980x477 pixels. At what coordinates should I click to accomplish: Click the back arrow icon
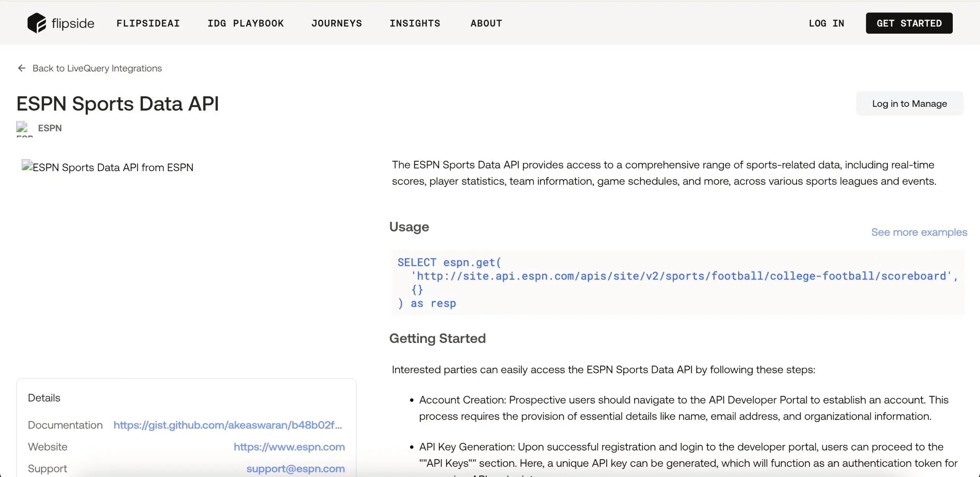click(x=22, y=68)
